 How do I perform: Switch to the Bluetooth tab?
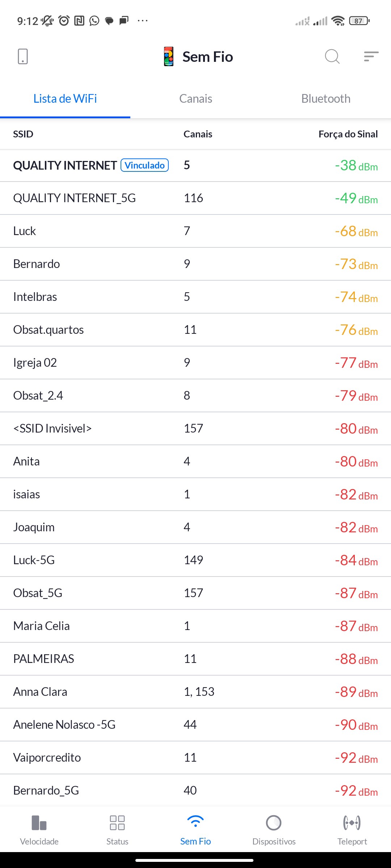coord(326,98)
